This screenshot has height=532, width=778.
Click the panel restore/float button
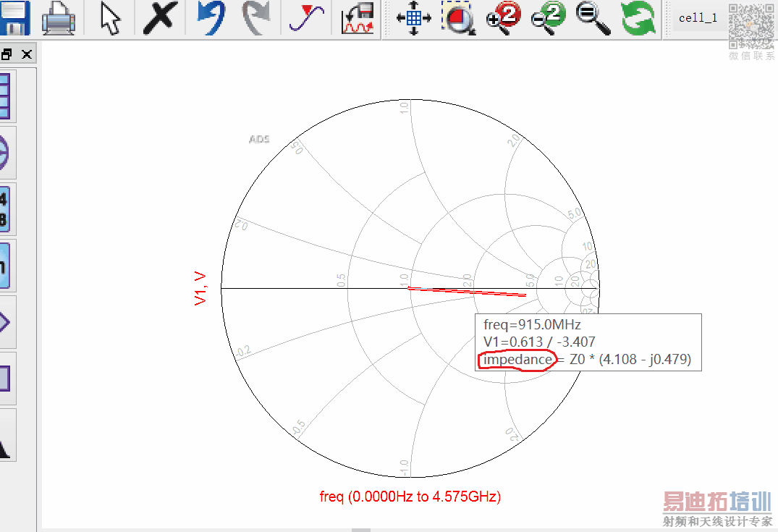(7, 54)
